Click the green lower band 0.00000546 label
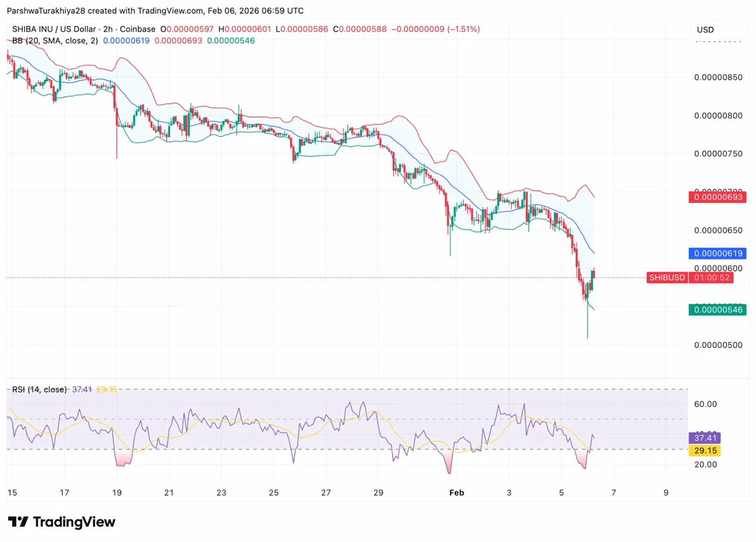Viewport: 756px width, 542px height. (x=717, y=309)
